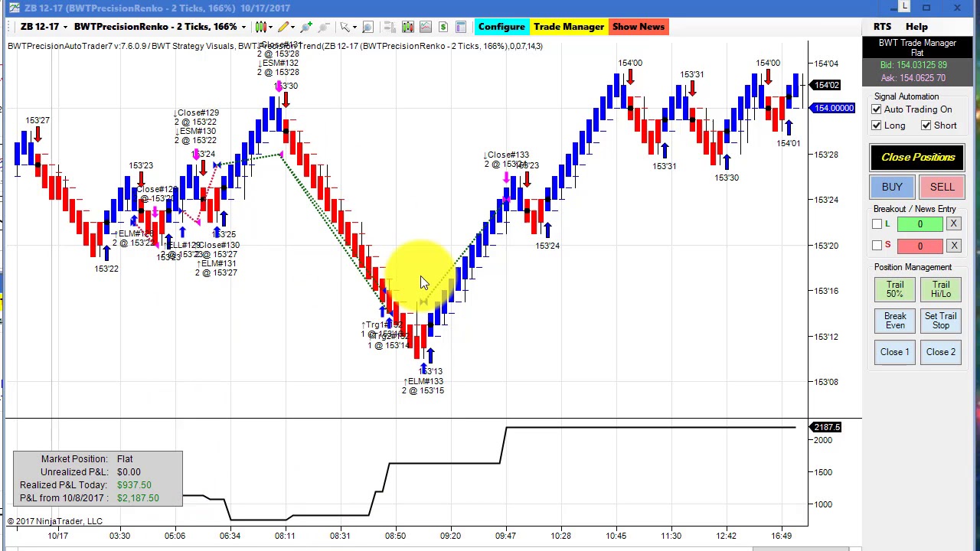
Task: Activate the zoom magnifier icon
Action: coord(367,27)
